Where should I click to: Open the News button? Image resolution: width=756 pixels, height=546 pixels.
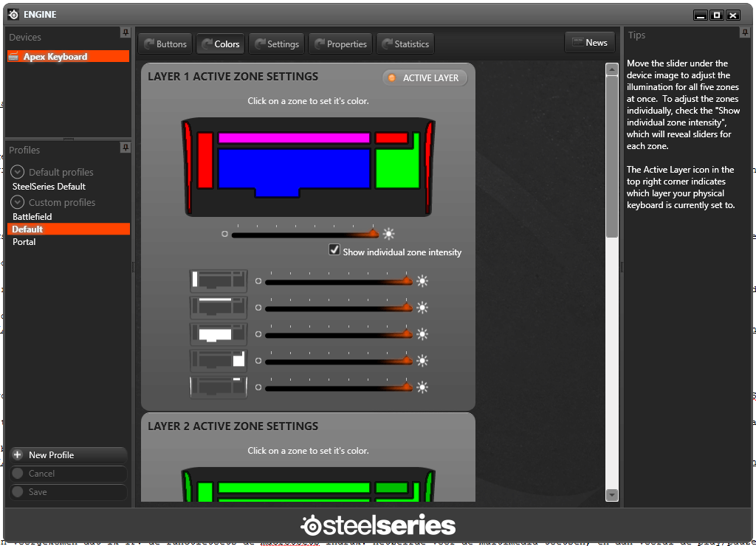coord(590,42)
